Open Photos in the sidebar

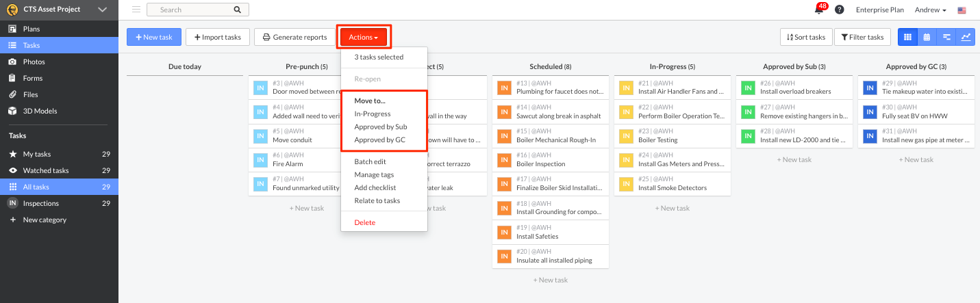click(34, 62)
